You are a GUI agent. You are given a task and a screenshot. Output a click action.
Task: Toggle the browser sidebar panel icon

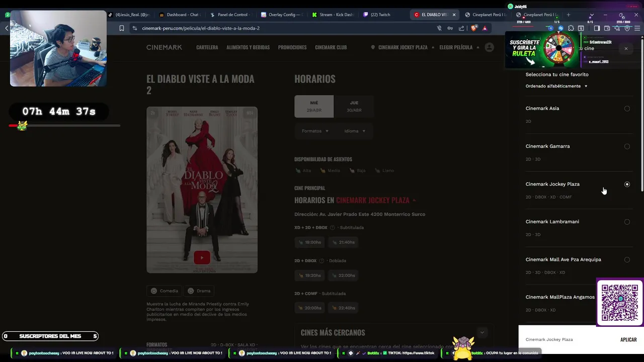click(x=597, y=28)
